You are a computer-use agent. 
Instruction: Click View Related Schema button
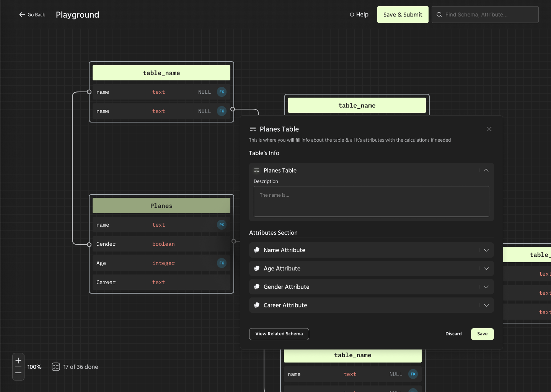(x=279, y=334)
